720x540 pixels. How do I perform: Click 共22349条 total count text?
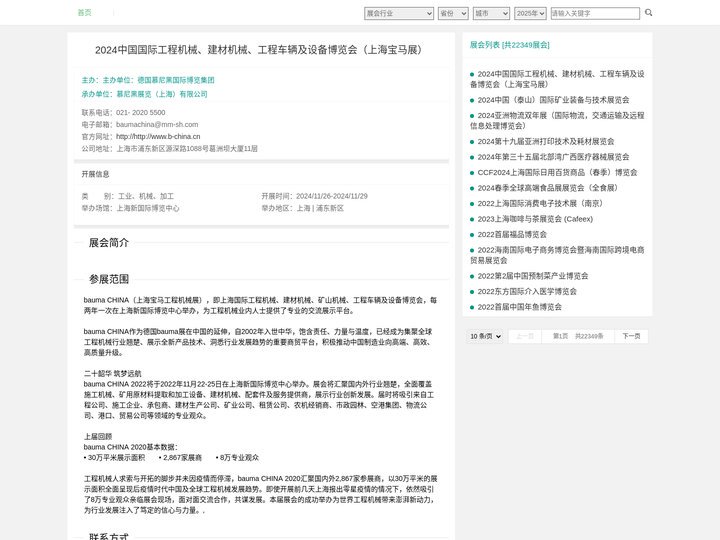tap(589, 336)
